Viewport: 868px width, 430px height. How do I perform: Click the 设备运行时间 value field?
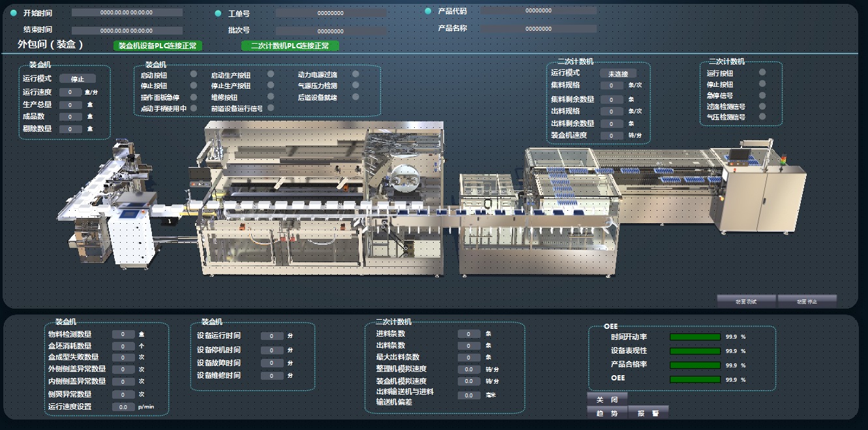point(272,336)
